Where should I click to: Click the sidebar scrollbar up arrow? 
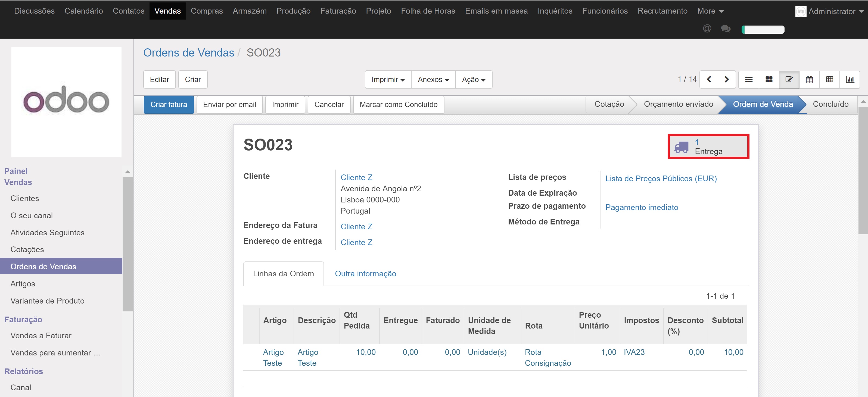(x=128, y=172)
